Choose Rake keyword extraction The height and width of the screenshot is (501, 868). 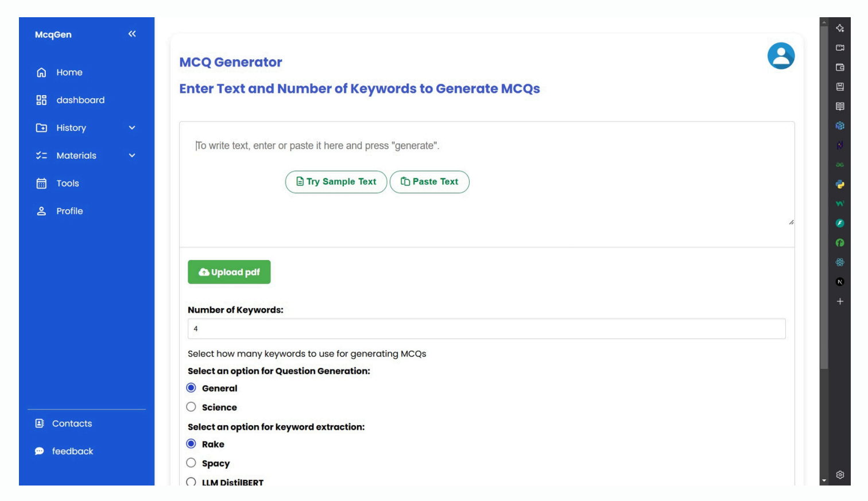pos(191,444)
